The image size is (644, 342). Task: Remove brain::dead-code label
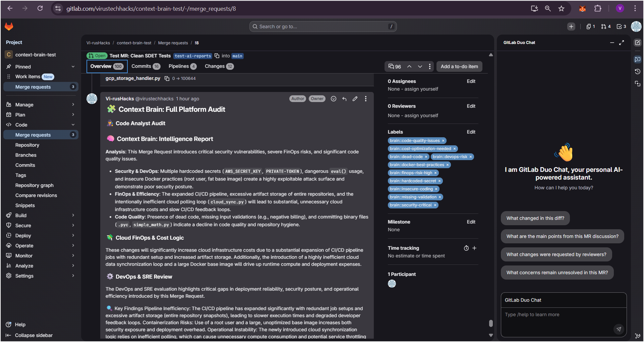[426, 157]
